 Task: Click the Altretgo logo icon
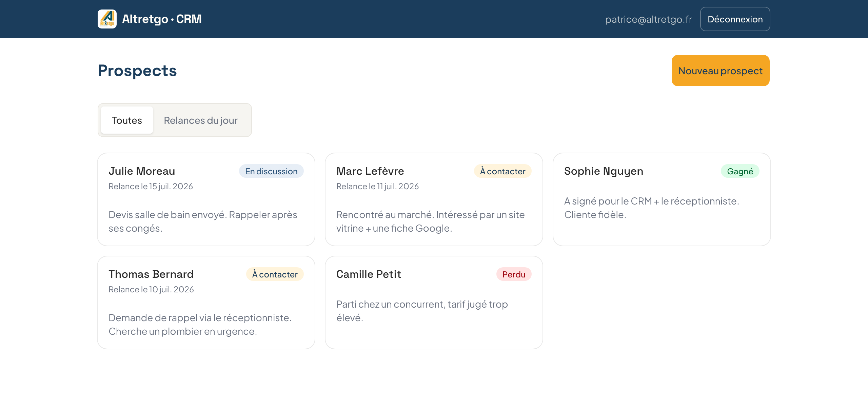pyautogui.click(x=107, y=19)
